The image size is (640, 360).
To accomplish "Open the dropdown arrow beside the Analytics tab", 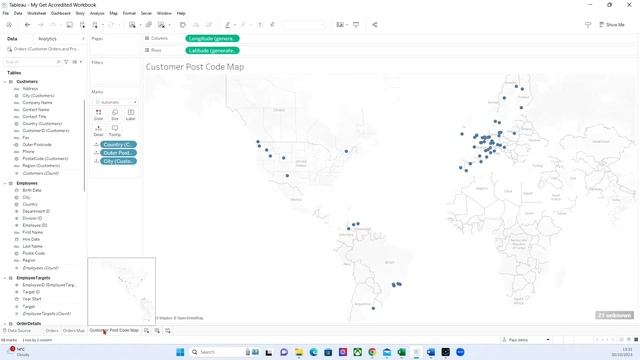I will tap(83, 39).
